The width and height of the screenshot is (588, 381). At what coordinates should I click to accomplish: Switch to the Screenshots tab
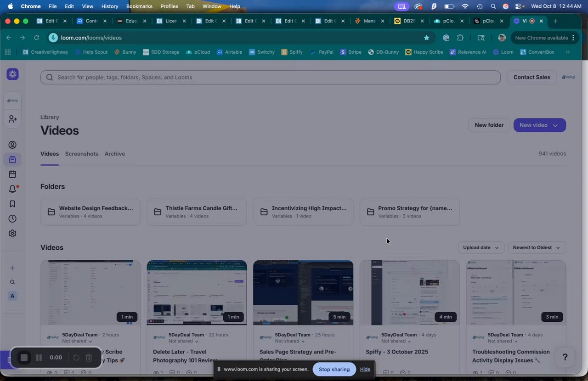pos(82,154)
